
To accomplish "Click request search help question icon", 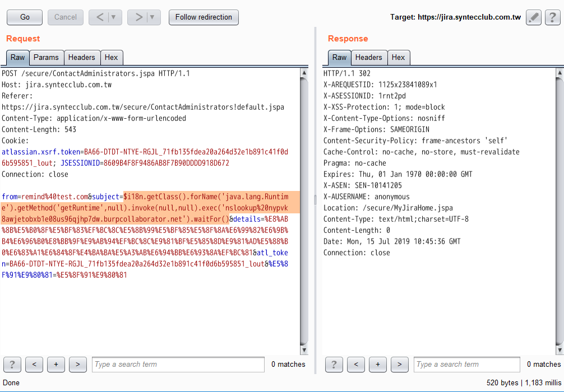I will tap(12, 365).
